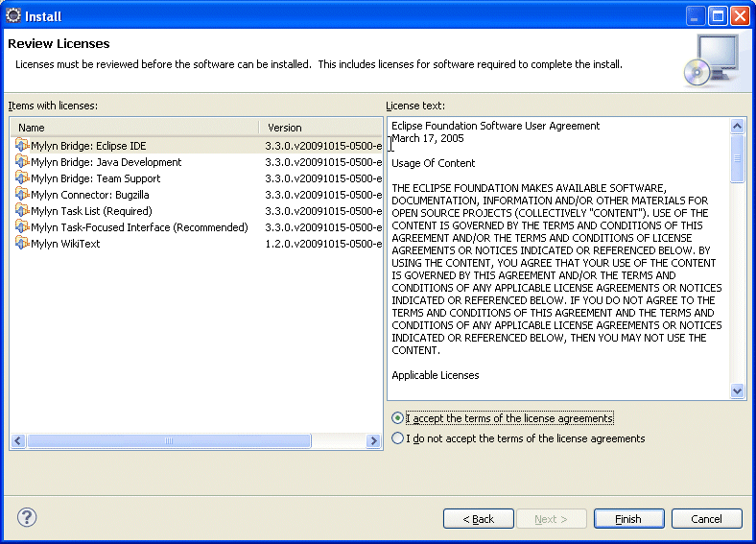The height and width of the screenshot is (544, 756).
Task: Select the Mylyn Connector: Bugzilla row
Action: tap(197, 195)
